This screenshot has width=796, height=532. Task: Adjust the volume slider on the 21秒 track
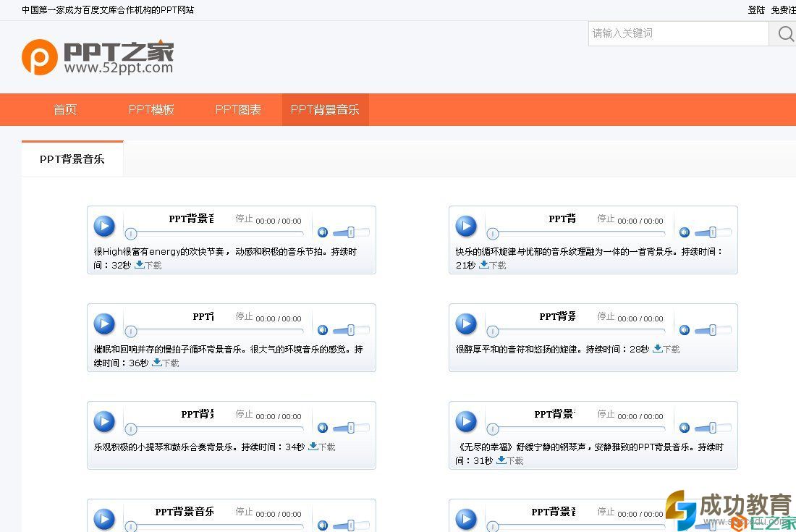point(713,232)
